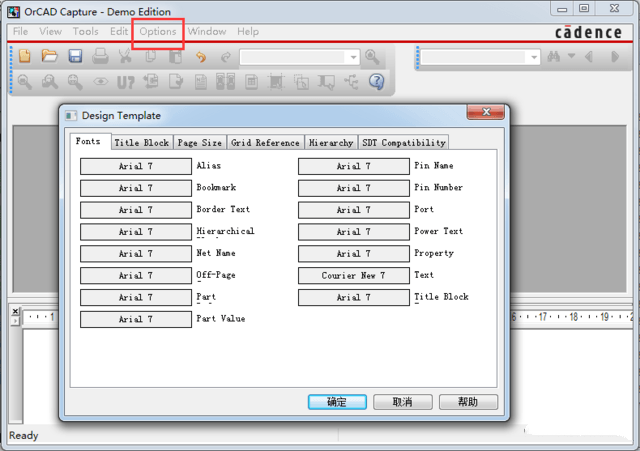
Task: Open the File menu
Action: point(20,31)
